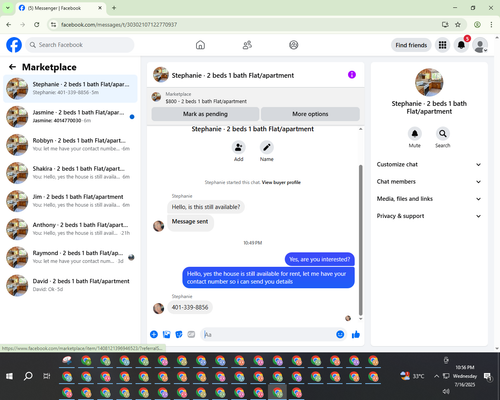The height and width of the screenshot is (400, 500).
Task: Search in conversation magnifier icon
Action: click(x=442, y=134)
